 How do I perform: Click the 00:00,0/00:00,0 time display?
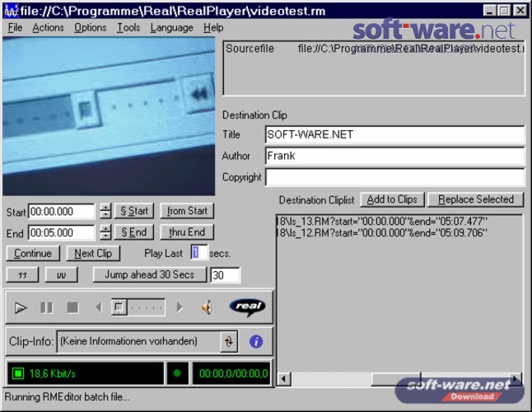pos(233,373)
